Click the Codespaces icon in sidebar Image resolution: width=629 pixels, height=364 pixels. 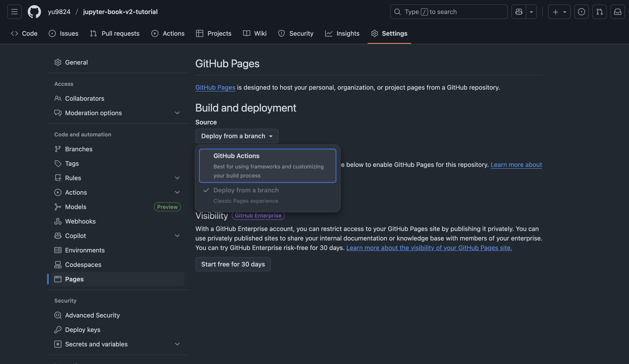pos(58,265)
